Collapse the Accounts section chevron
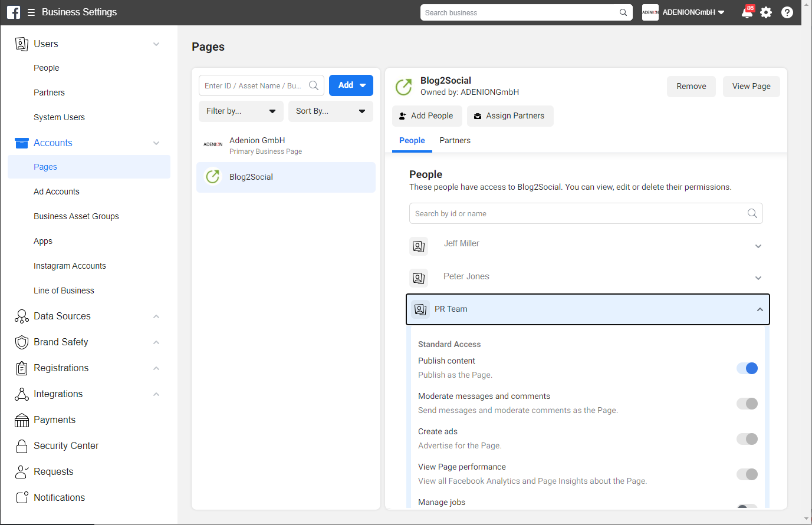Viewport: 812px width, 525px height. pos(156,143)
